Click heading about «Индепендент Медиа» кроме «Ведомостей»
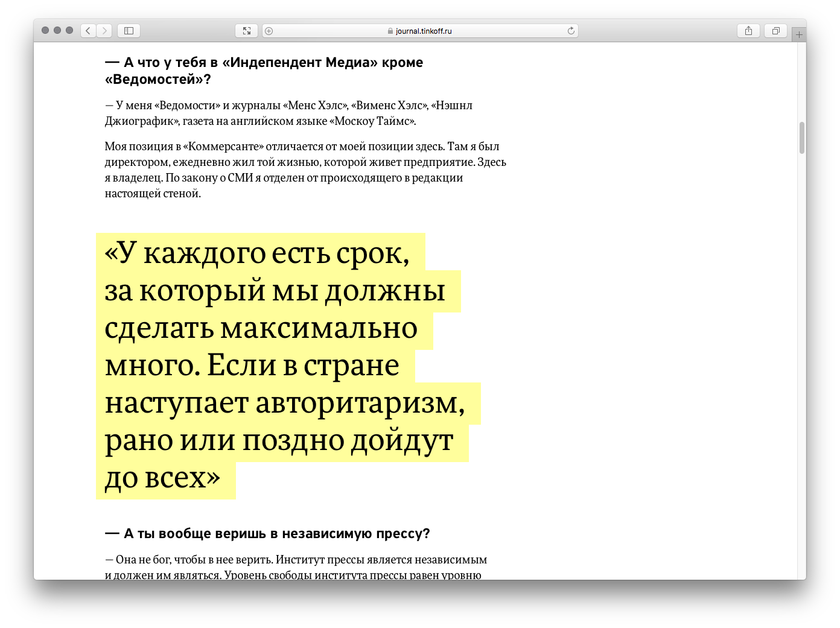The height and width of the screenshot is (628, 840). coord(264,71)
